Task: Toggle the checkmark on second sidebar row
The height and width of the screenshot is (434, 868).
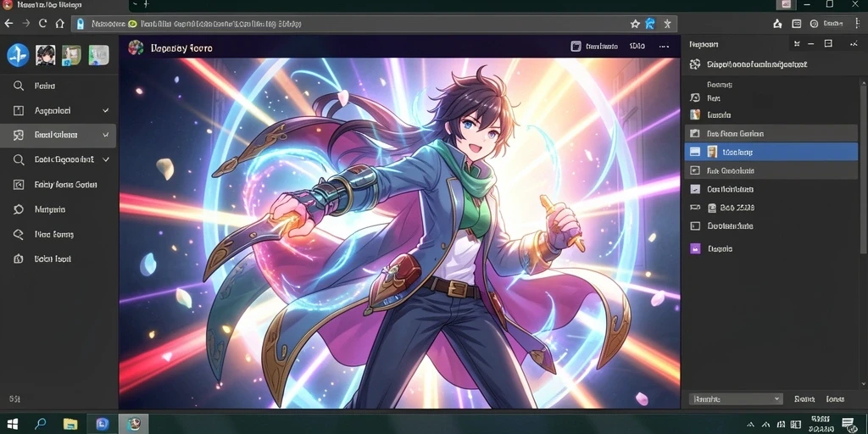Action: [106, 111]
